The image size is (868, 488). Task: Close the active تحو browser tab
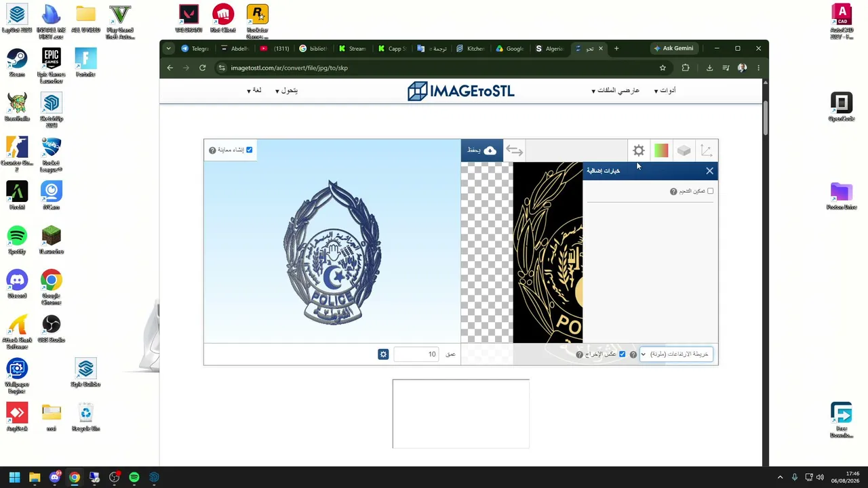[x=600, y=49]
